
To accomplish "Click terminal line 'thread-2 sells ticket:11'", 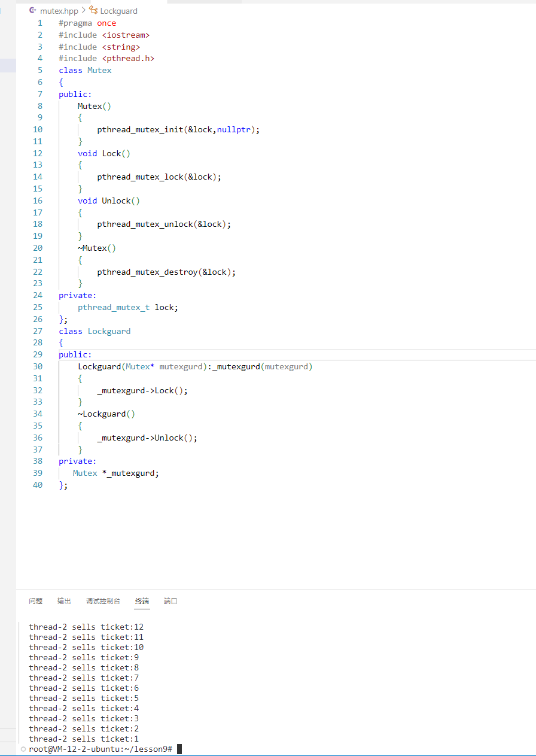I will [x=86, y=637].
